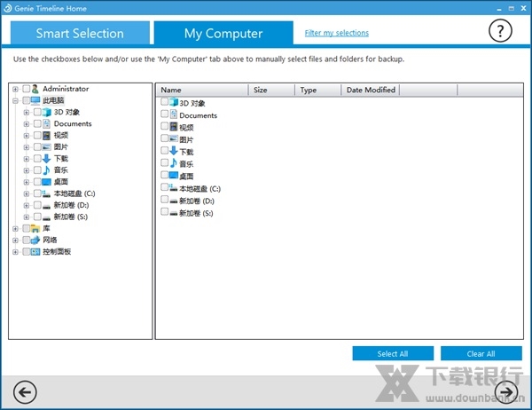Expand the Administrator tree node

pyautogui.click(x=15, y=89)
